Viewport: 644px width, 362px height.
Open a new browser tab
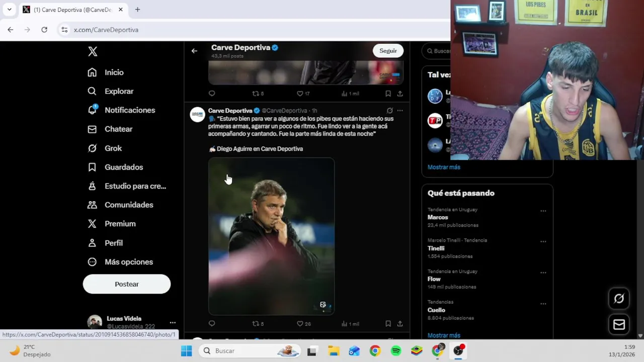pyautogui.click(x=137, y=10)
